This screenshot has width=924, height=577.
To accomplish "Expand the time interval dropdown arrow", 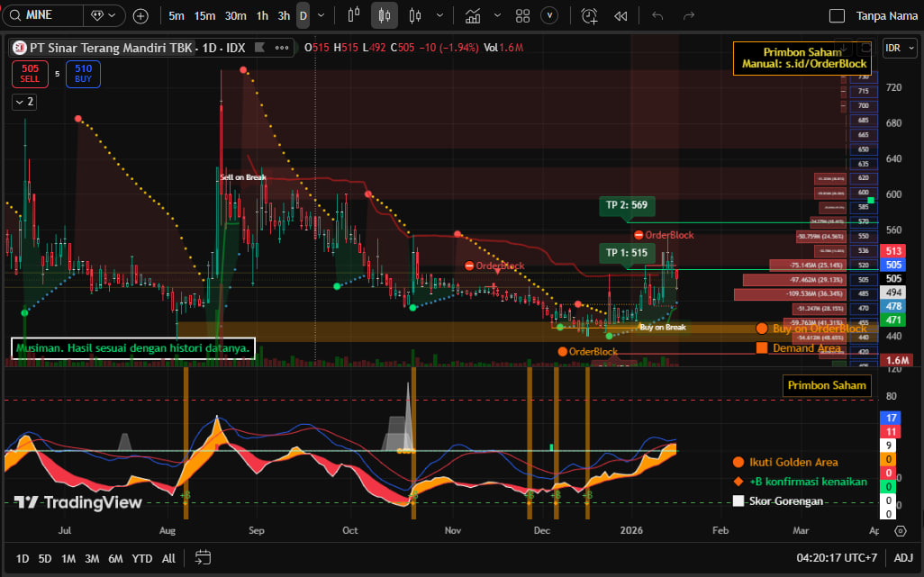I will (322, 16).
